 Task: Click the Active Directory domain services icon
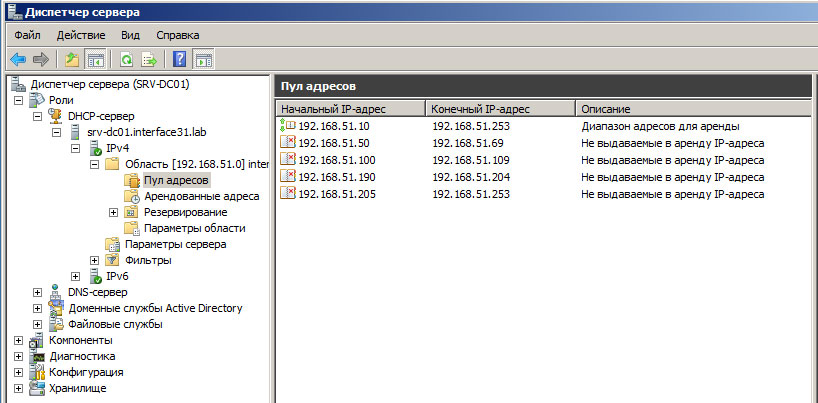(56, 309)
